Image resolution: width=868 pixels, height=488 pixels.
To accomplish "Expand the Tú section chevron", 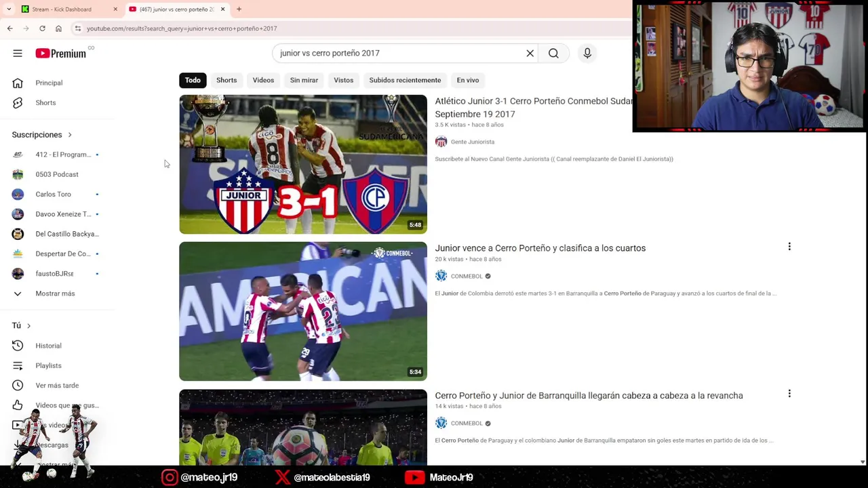I will tap(28, 326).
